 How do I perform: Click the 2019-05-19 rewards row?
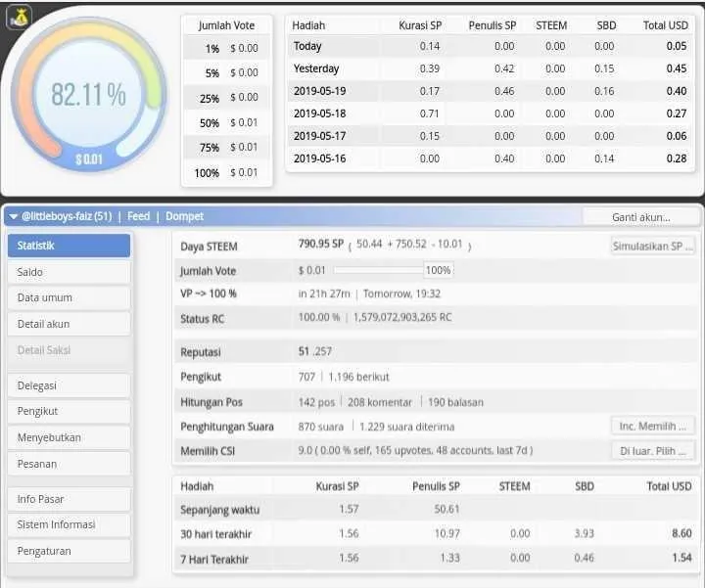point(491,91)
